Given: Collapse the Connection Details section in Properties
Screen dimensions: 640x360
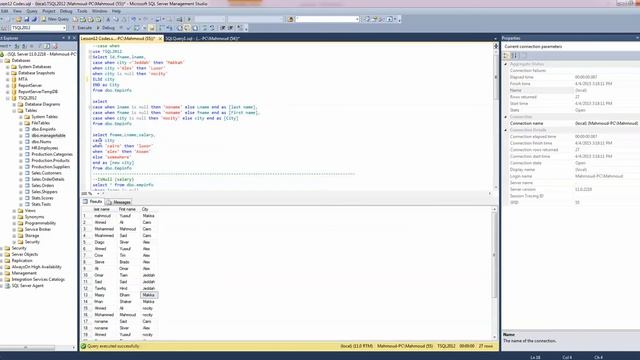Looking at the screenshot, I should 506,130.
